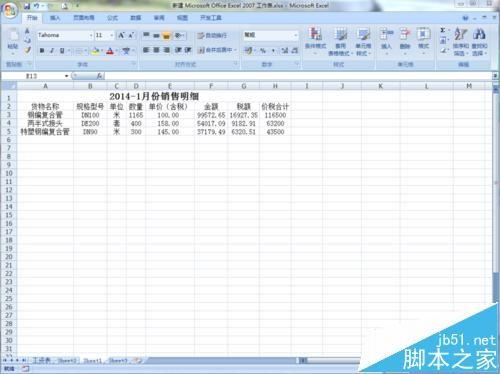Click Merge and Center (合并后居中) button
This screenshot has height=374, width=500.
215,50
